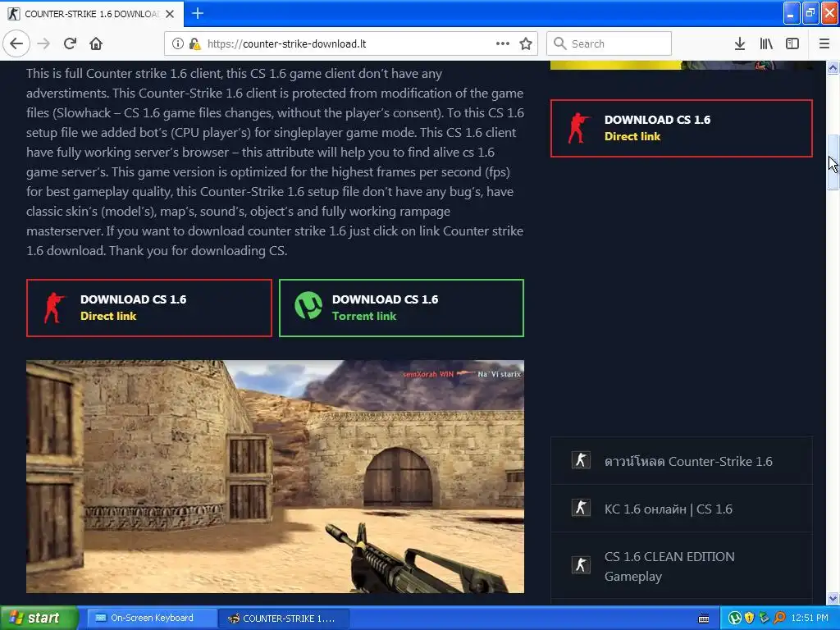Bookmark this page with the star
This screenshot has height=630, width=840.
[526, 43]
